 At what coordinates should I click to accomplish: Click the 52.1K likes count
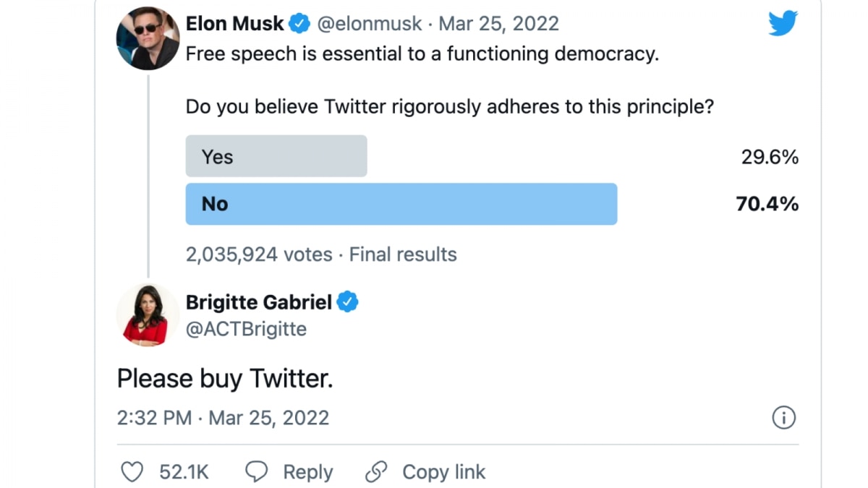[184, 472]
